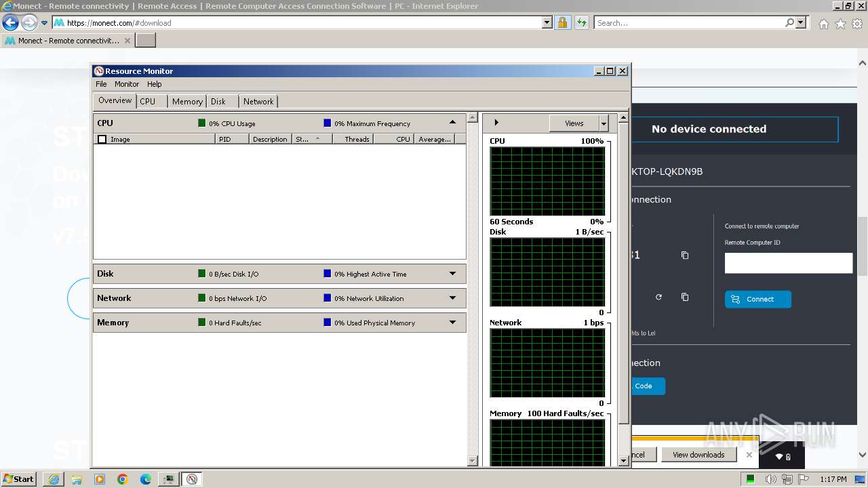Image resolution: width=868 pixels, height=488 pixels.
Task: Hide the graphs pane with the arrow
Action: coord(496,123)
